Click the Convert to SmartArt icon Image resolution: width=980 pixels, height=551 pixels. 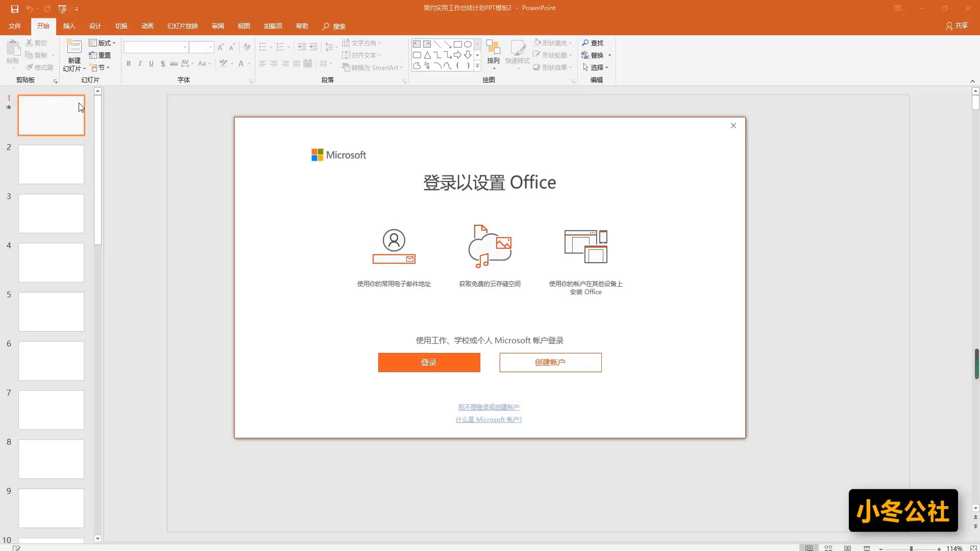tap(373, 67)
